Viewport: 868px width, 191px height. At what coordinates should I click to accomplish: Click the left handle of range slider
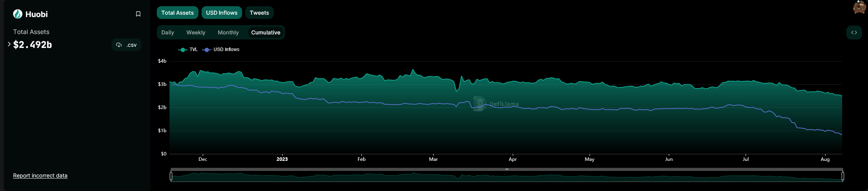pyautogui.click(x=171, y=176)
